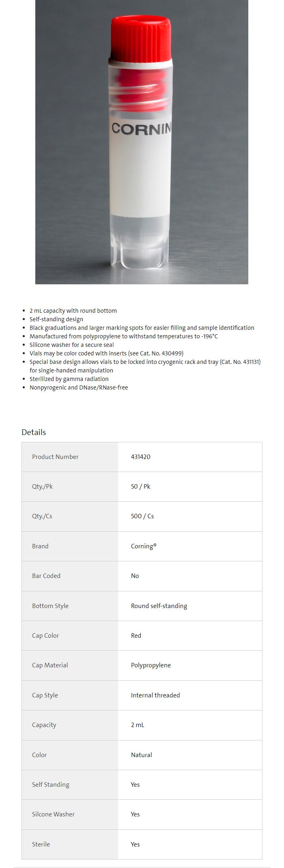
Task: Click the Product Number row label
Action: pos(55,457)
